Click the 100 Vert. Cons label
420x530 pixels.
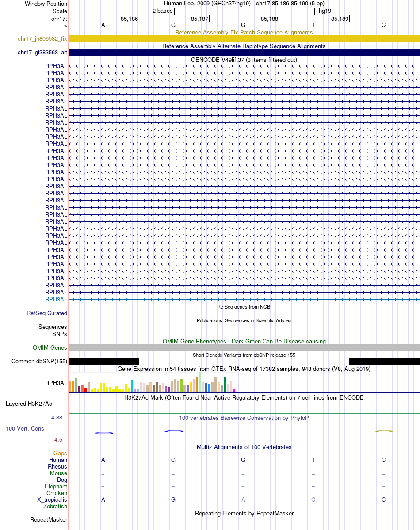[25, 429]
